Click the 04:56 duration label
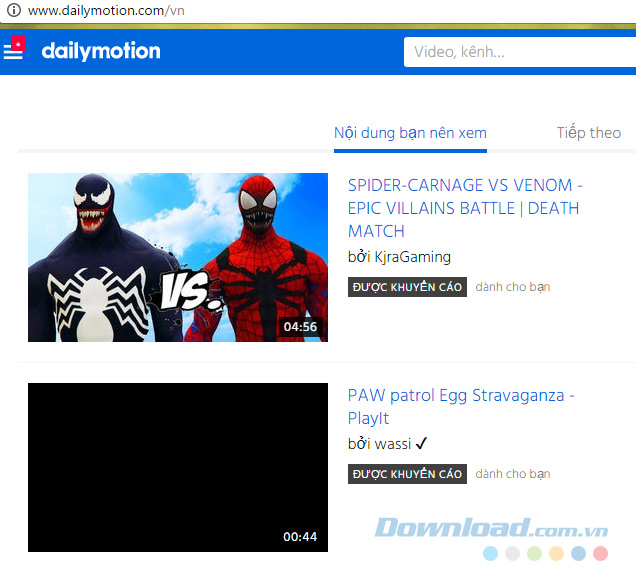Image resolution: width=636 pixels, height=571 pixels. click(x=300, y=327)
